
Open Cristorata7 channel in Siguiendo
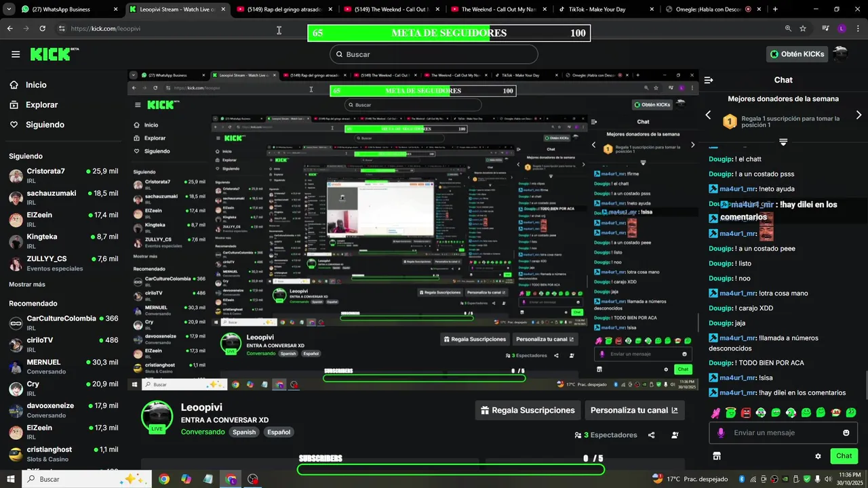pyautogui.click(x=63, y=176)
